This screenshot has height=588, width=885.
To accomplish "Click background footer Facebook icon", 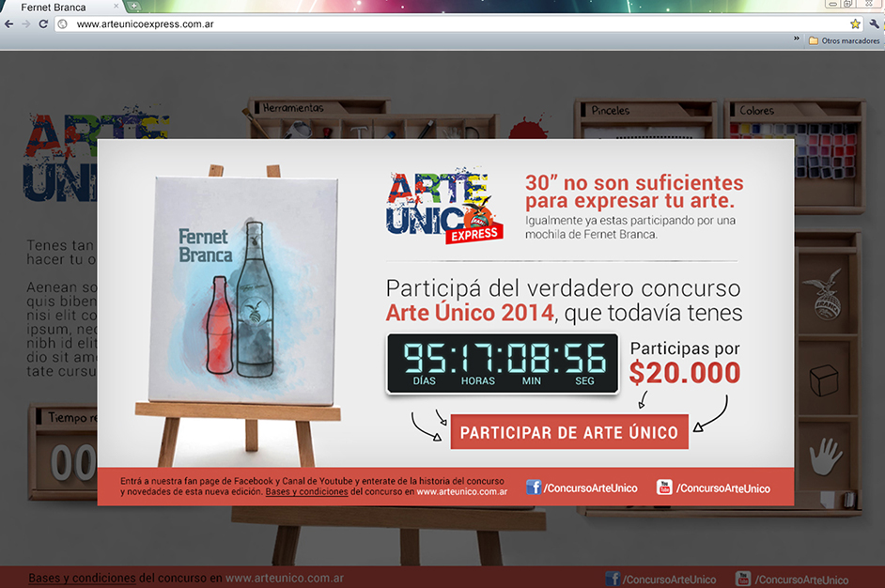I will 613,579.
